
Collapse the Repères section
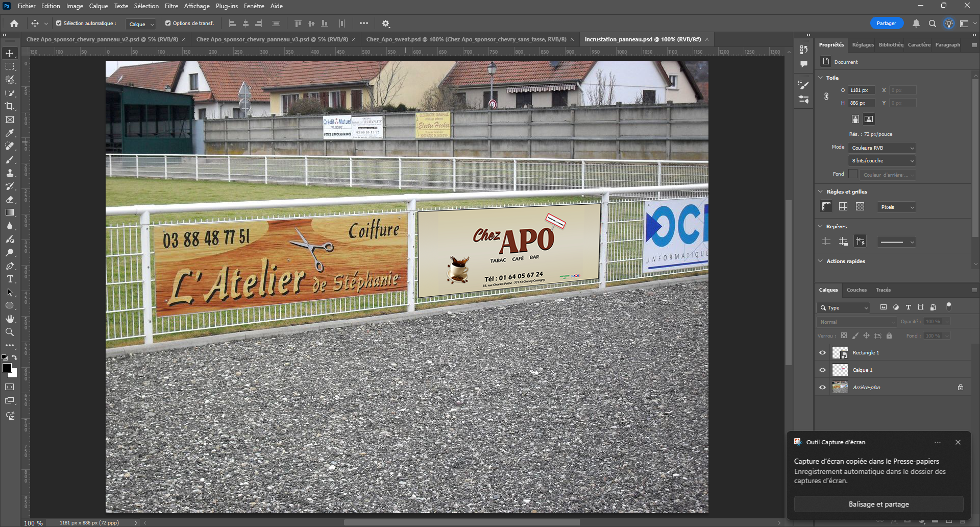(x=821, y=226)
